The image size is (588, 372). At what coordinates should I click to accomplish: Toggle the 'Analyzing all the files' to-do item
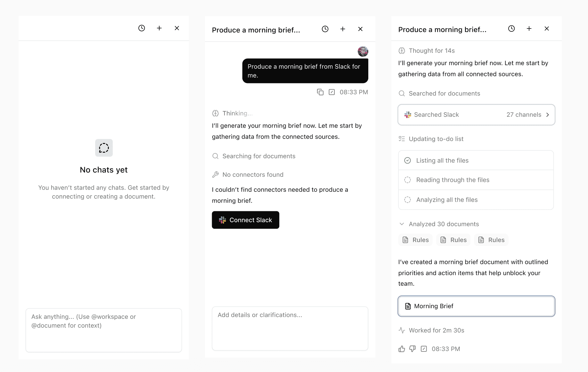[x=407, y=200]
